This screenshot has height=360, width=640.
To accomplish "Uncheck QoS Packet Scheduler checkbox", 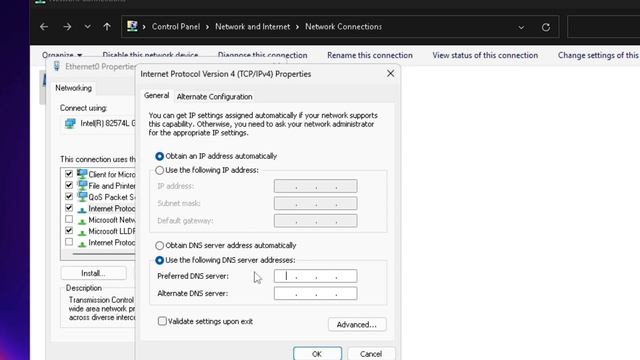I will pyautogui.click(x=69, y=197).
